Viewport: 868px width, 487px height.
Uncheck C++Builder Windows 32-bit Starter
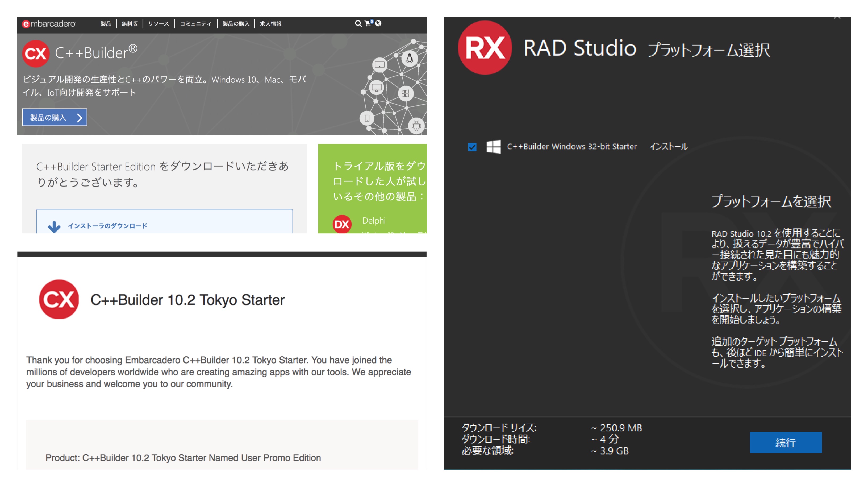(x=472, y=147)
